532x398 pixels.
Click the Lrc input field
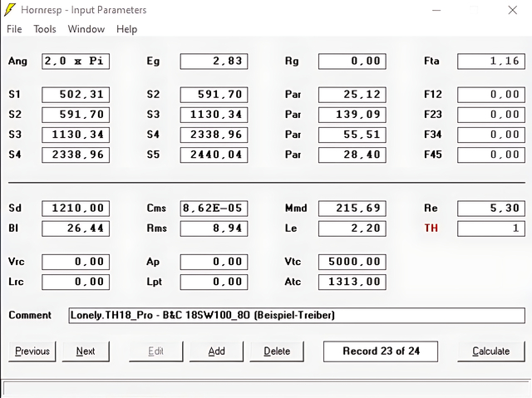point(76,282)
